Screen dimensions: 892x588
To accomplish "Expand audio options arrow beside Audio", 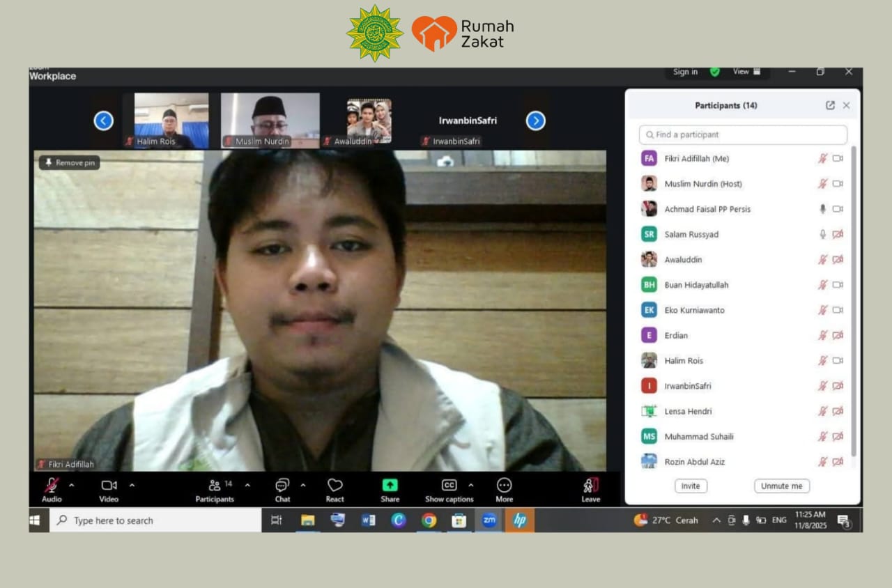I will click(x=71, y=486).
